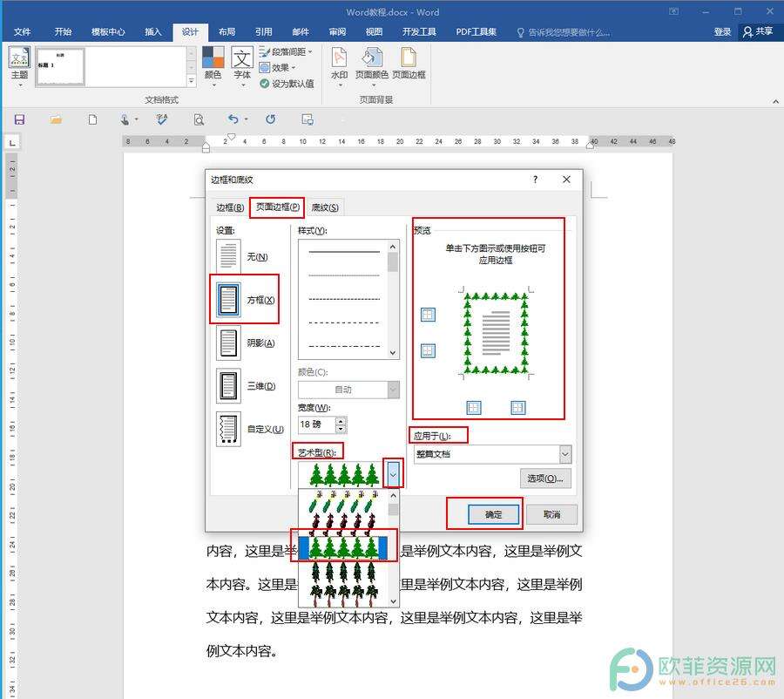Click the 页面边框 page borders icon

(x=409, y=64)
